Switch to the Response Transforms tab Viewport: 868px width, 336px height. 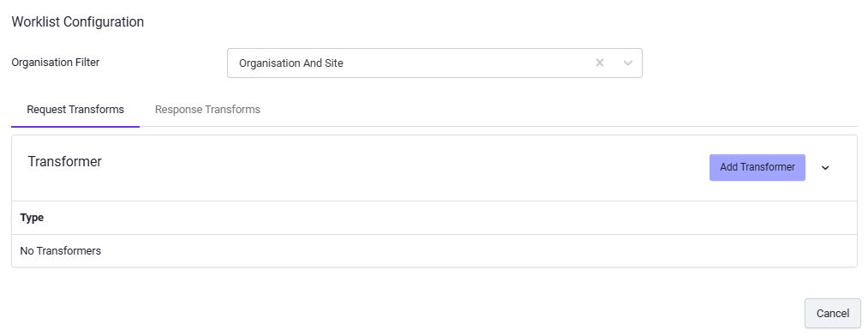tap(207, 110)
